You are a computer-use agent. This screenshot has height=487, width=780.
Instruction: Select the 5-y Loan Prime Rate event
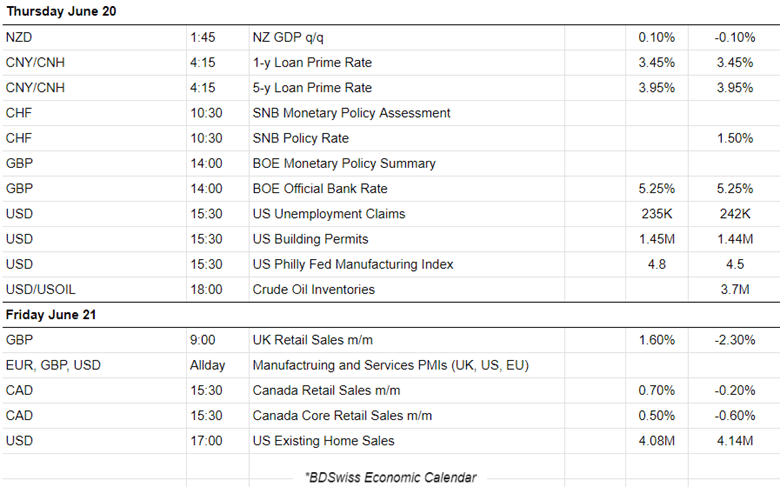[x=312, y=88]
